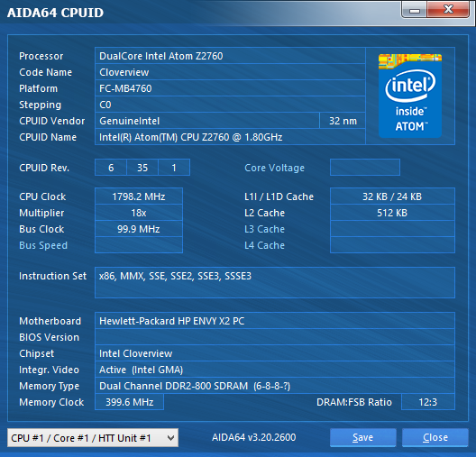Click the Processor label
The width and height of the screenshot is (476, 457).
coord(41,56)
